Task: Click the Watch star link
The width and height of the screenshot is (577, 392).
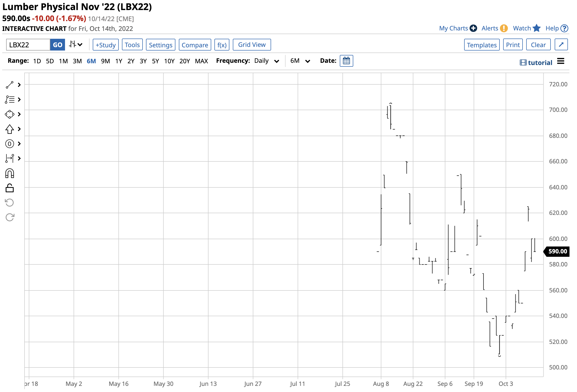Action: (527, 28)
